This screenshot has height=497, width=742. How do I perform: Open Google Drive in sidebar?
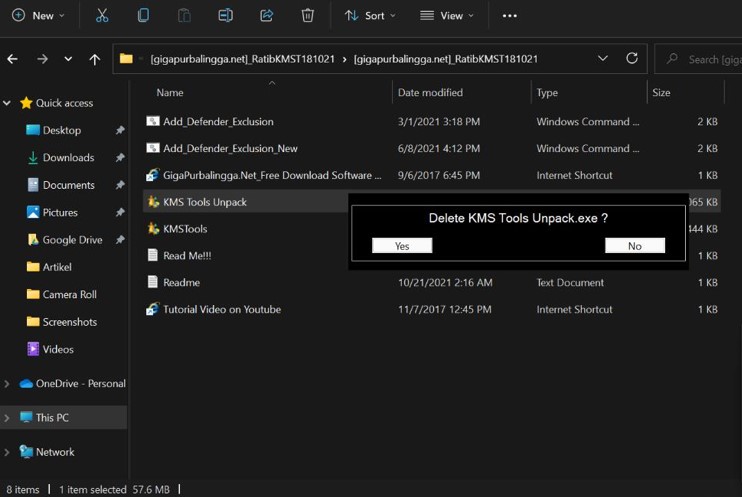click(72, 240)
